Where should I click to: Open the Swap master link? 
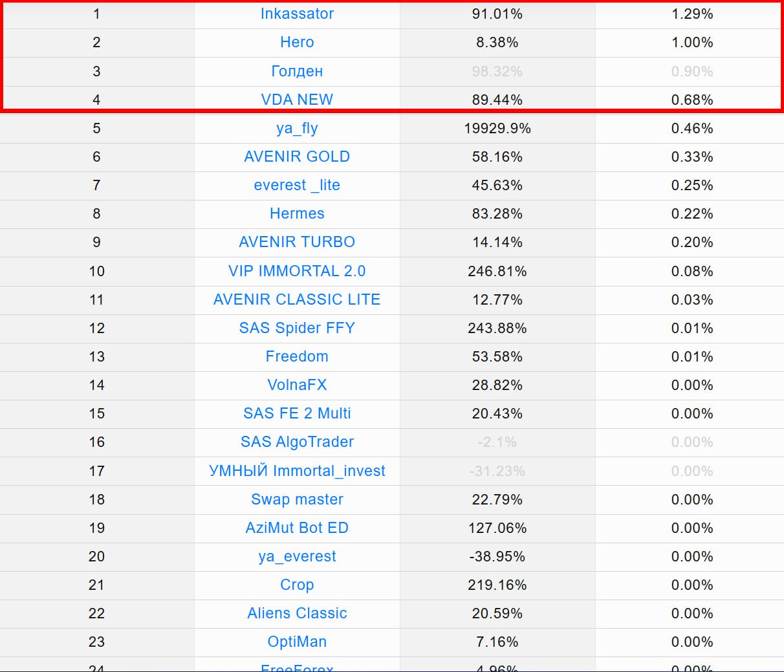point(297,499)
